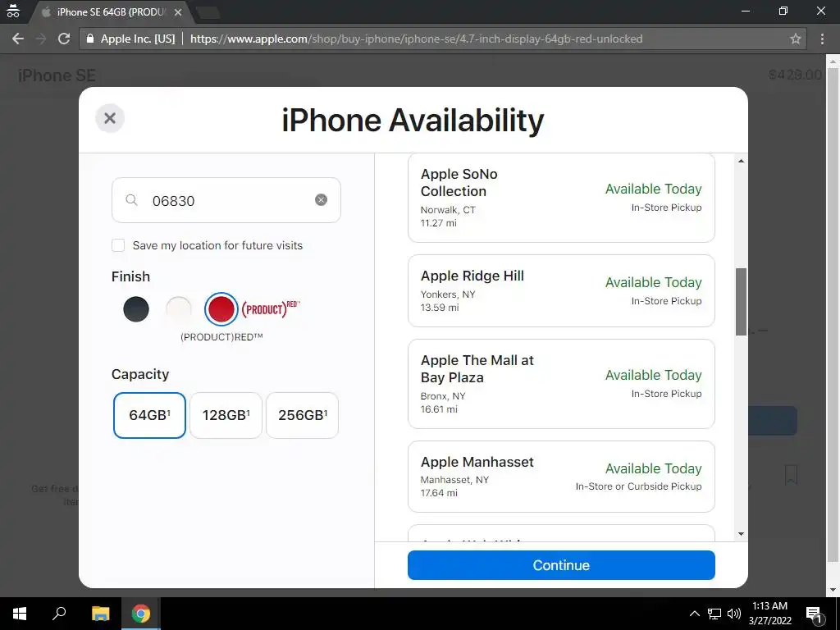Choose 256GB capacity
The image size is (840, 630).
click(x=302, y=415)
